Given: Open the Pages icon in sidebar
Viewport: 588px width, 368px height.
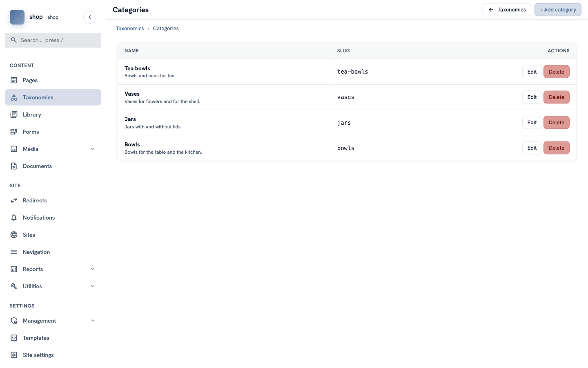Looking at the screenshot, I should (14, 80).
